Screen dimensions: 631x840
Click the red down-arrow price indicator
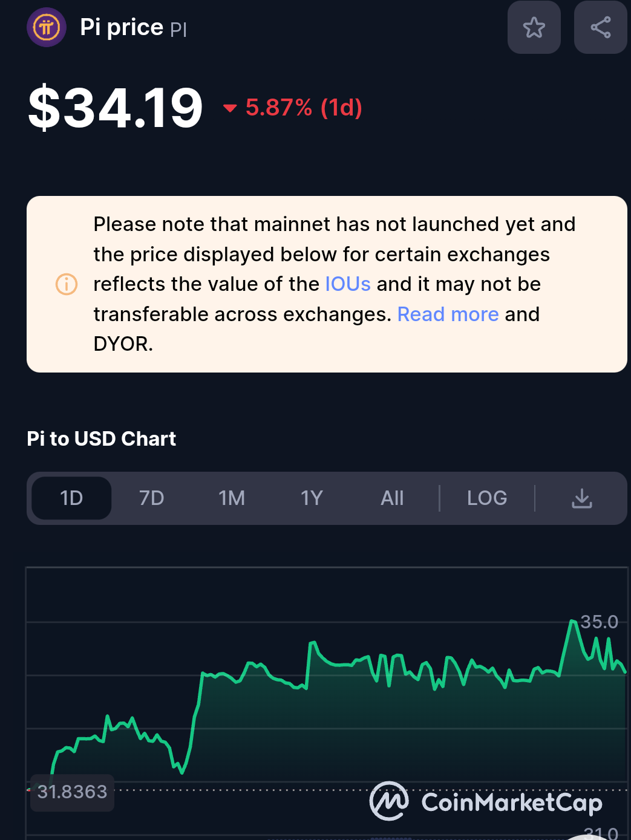(230, 108)
